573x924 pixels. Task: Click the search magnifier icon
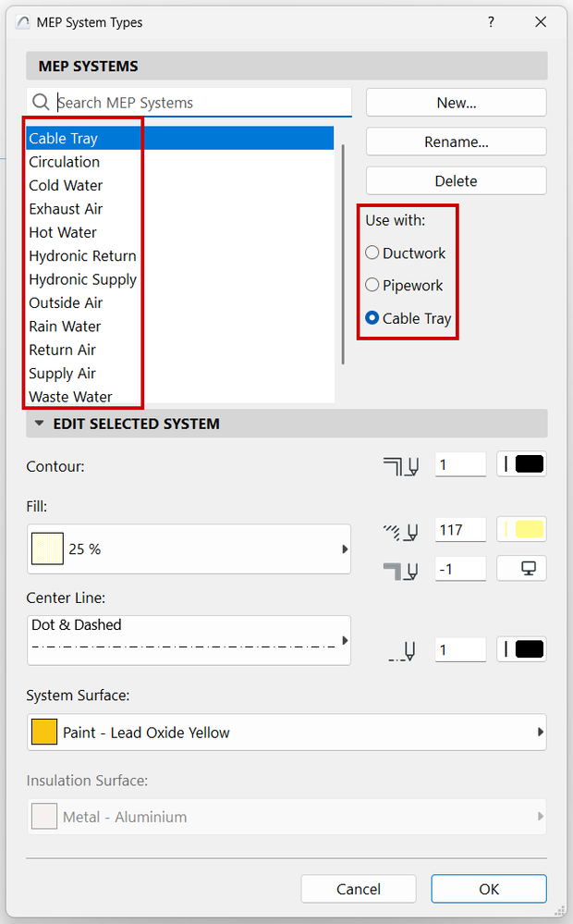click(41, 103)
